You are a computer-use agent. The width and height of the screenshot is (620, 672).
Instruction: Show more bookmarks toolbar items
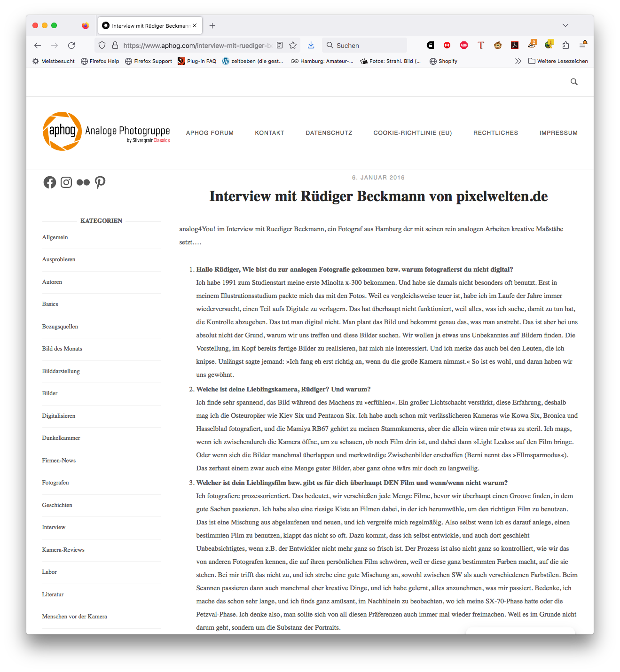click(x=518, y=61)
